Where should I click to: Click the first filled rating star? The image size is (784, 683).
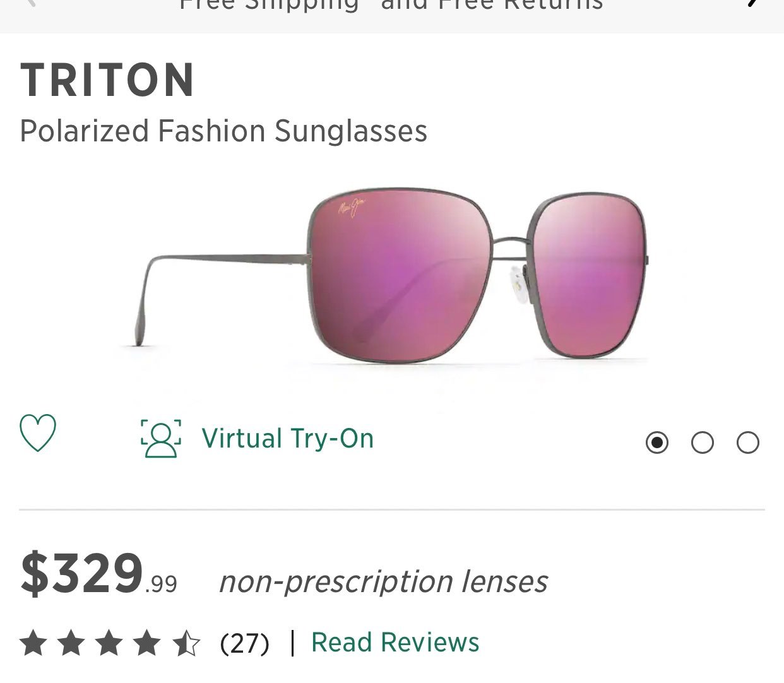point(33,644)
